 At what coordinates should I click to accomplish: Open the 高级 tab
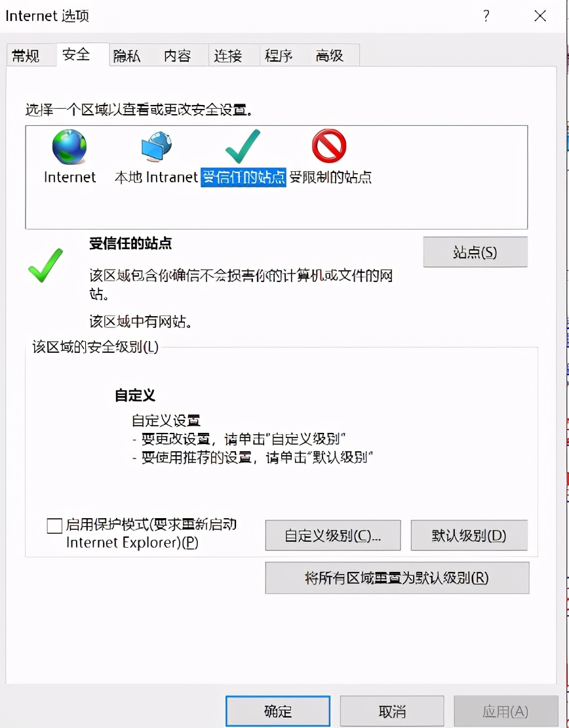(x=330, y=56)
